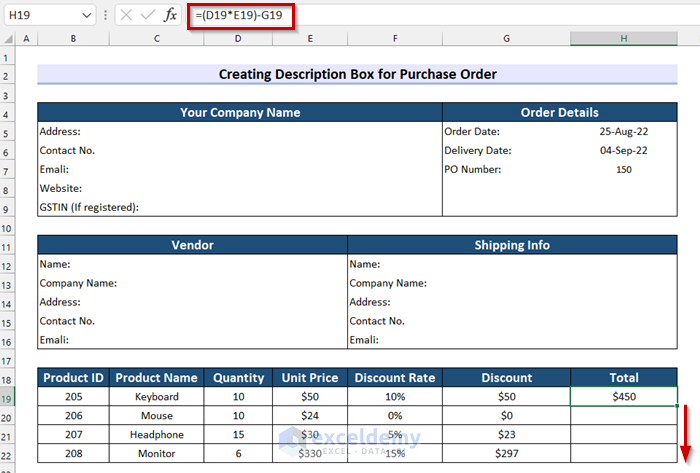Click the Discount Rate cell 0%
Screen dimensions: 700x473
point(395,416)
